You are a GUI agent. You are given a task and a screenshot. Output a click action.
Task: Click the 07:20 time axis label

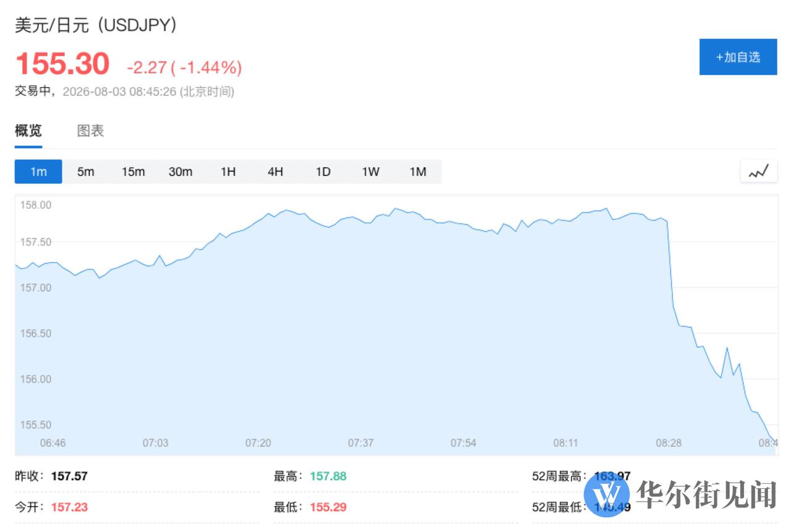258,443
